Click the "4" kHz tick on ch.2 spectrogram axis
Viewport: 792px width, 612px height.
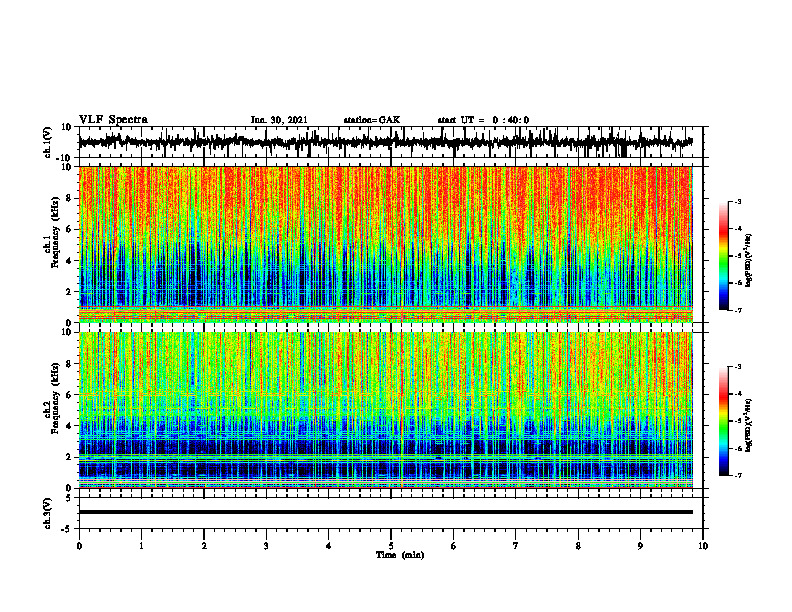[69, 426]
